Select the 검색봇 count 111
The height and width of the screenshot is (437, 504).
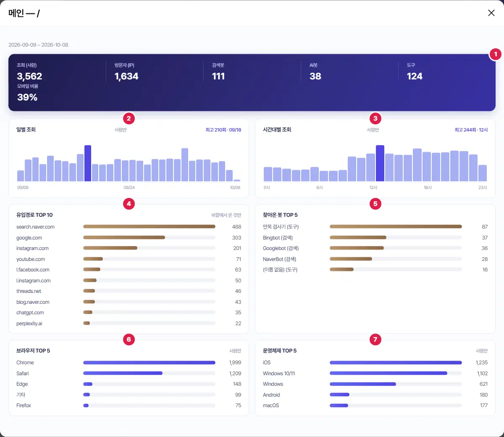coord(218,76)
